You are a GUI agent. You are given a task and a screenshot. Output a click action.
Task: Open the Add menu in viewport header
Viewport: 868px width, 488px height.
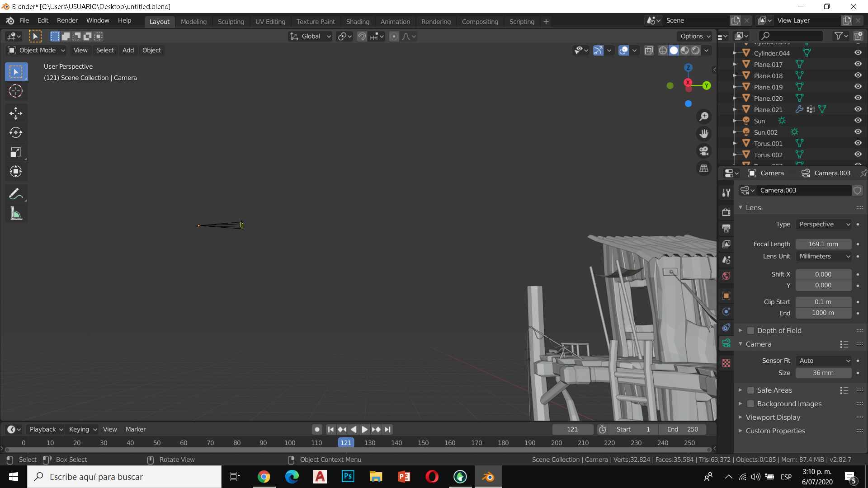[x=128, y=50]
